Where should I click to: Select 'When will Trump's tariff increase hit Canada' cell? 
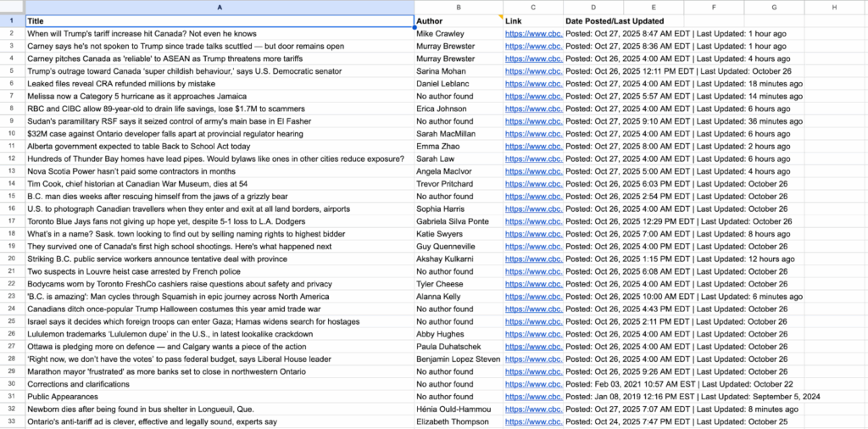(x=220, y=34)
